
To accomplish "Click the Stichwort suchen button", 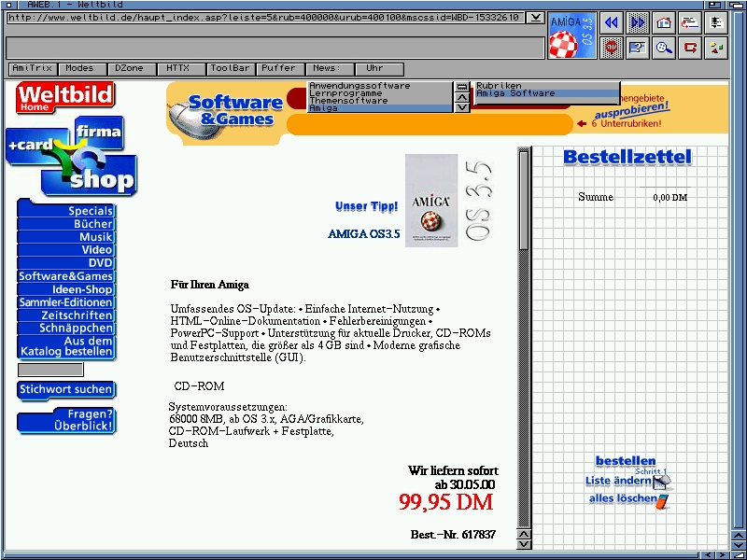I will click(x=66, y=389).
